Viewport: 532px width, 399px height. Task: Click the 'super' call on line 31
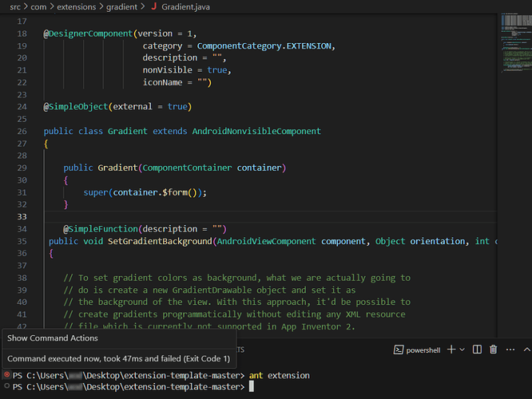tap(96, 192)
